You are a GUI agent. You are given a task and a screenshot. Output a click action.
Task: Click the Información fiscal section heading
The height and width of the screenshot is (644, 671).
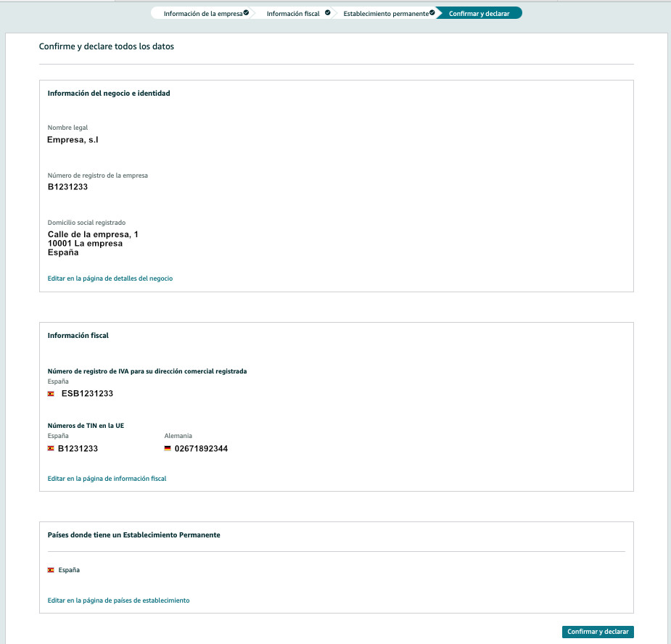click(x=78, y=336)
